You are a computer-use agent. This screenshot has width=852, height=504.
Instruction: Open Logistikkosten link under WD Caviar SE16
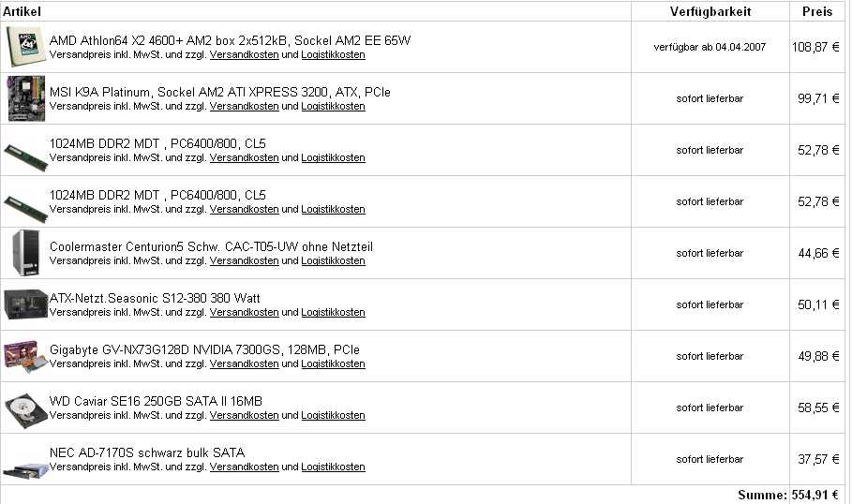(333, 416)
